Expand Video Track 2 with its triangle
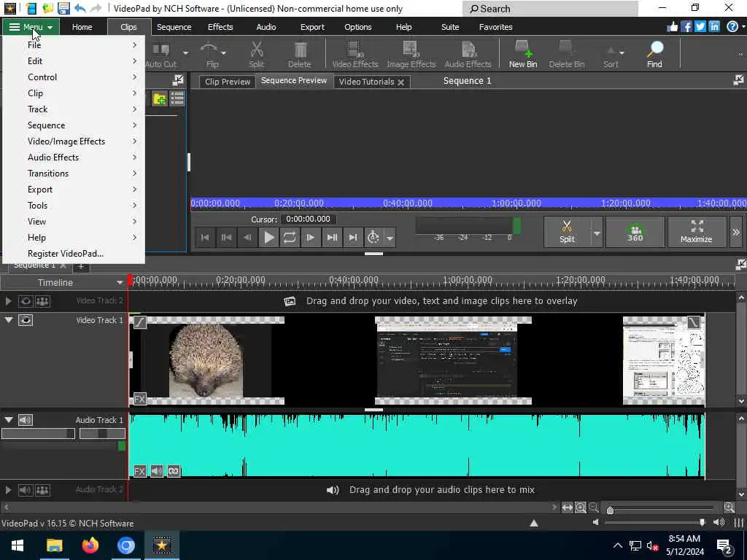Image resolution: width=747 pixels, height=560 pixels. (8, 301)
